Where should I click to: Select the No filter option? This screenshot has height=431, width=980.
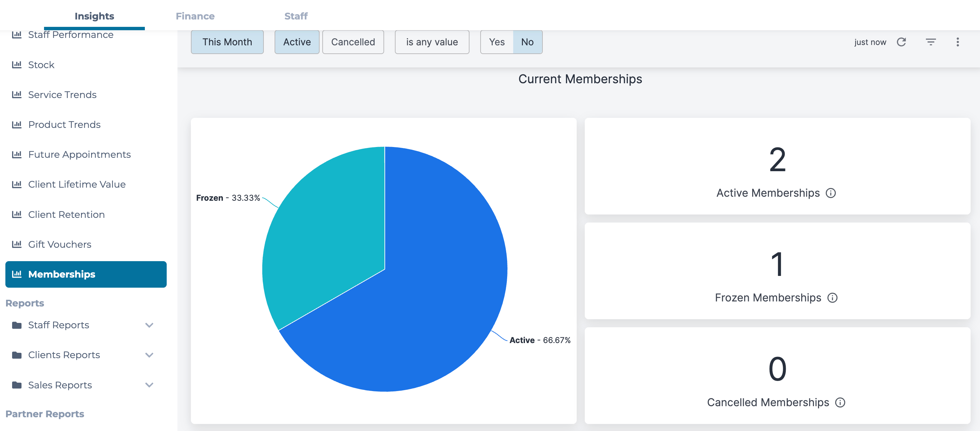click(x=527, y=42)
